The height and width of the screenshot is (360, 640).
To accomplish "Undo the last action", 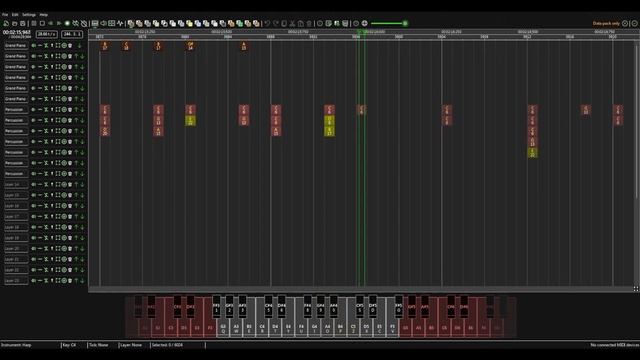I will tap(267, 24).
